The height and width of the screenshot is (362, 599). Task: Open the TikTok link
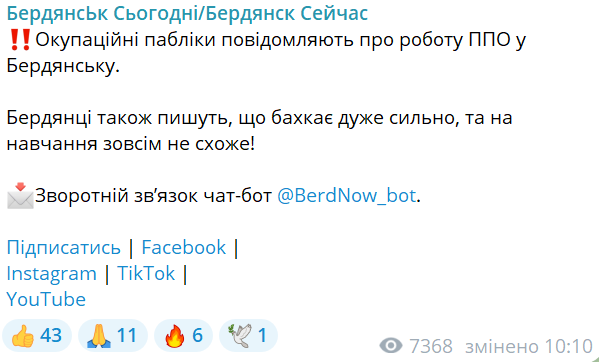[146, 273]
